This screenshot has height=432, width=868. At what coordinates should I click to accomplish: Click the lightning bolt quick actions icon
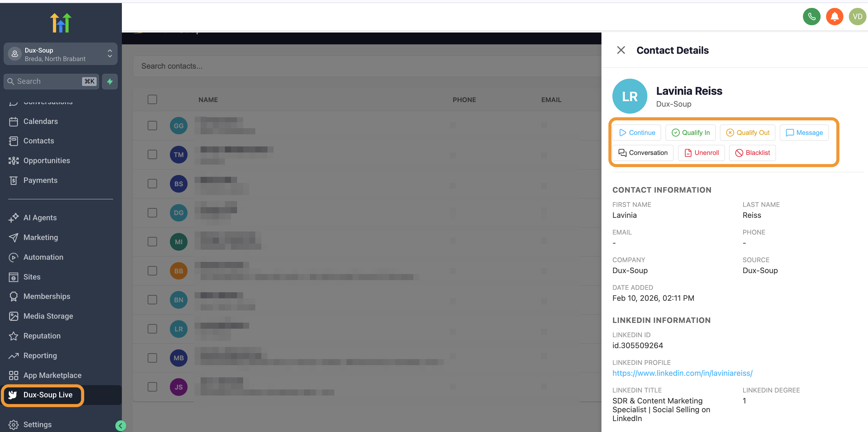(x=110, y=81)
